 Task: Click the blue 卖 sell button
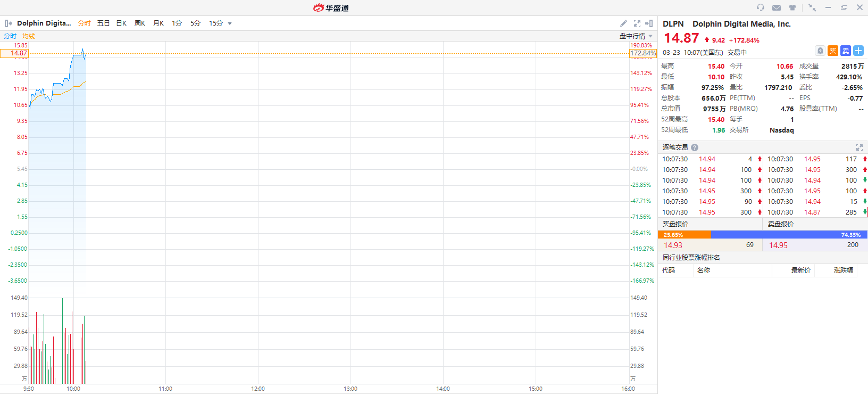[846, 51]
